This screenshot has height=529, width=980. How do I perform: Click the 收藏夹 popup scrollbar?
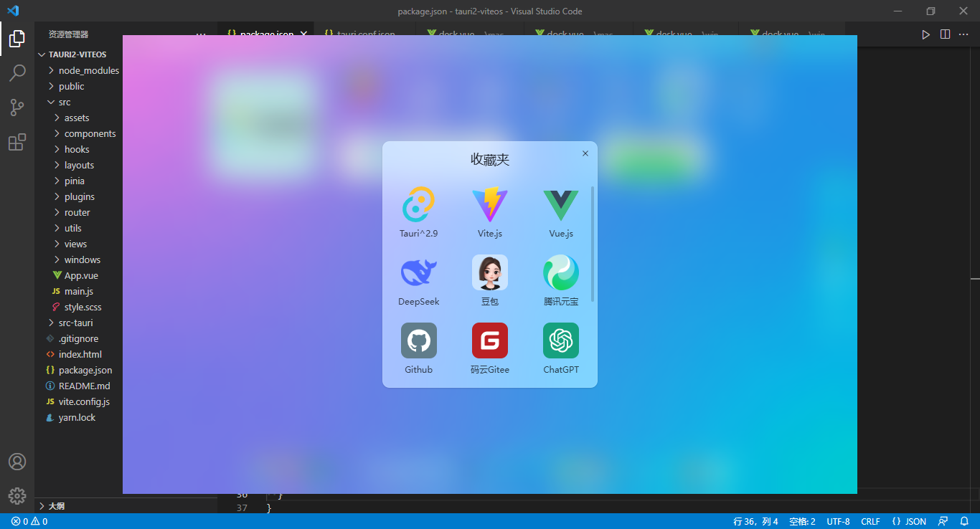point(593,244)
